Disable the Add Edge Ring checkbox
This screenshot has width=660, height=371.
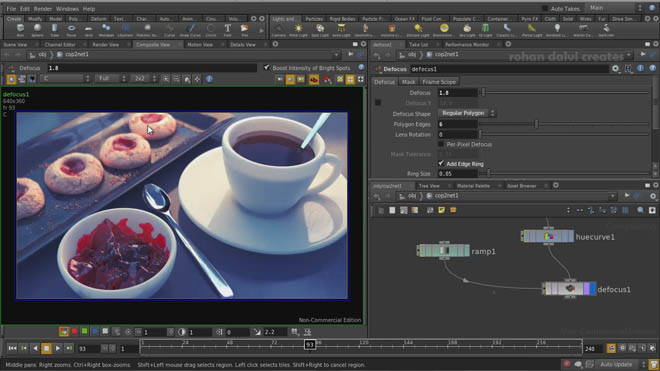[441, 163]
